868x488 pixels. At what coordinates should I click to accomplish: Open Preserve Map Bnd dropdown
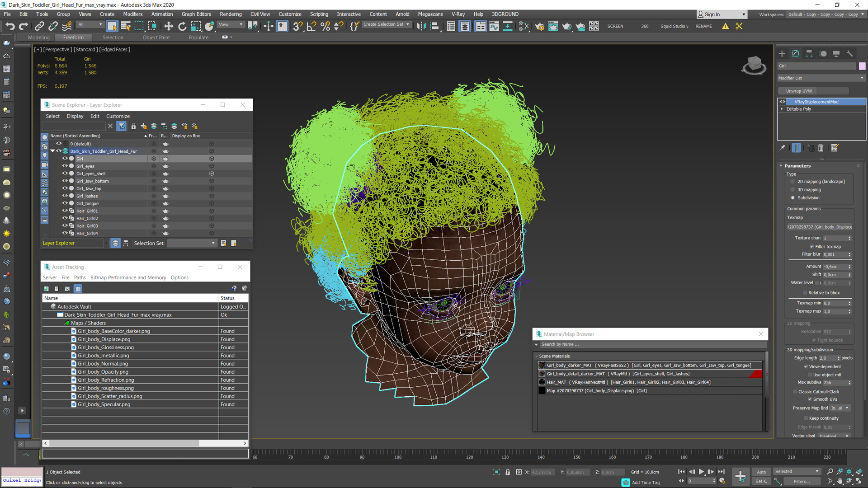pyautogui.click(x=840, y=408)
